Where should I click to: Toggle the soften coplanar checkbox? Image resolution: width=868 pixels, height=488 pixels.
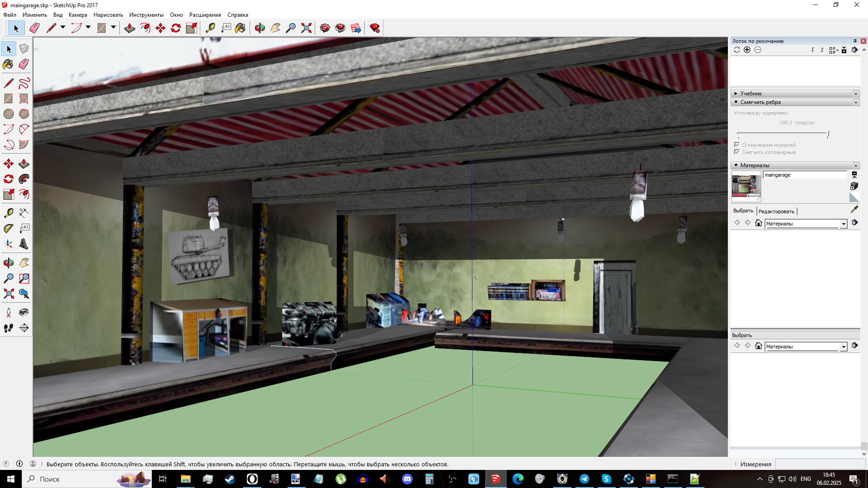pos(737,152)
